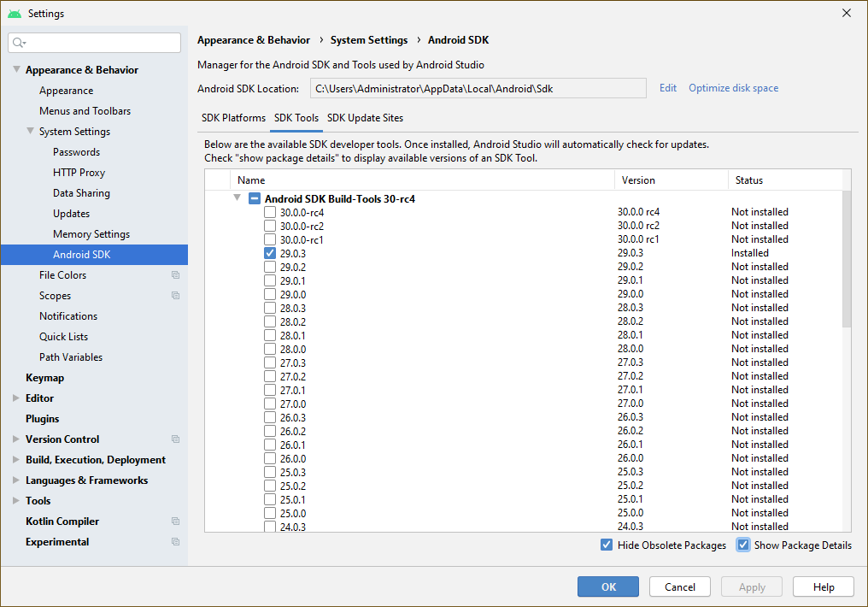868x607 pixels.
Task: Click System Settings breadcrumb
Action: point(369,40)
